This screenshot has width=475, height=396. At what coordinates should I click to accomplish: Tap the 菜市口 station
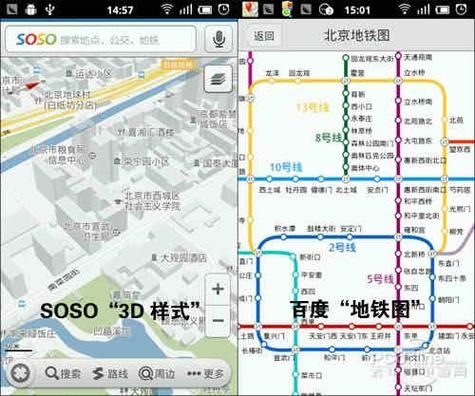(x=295, y=375)
